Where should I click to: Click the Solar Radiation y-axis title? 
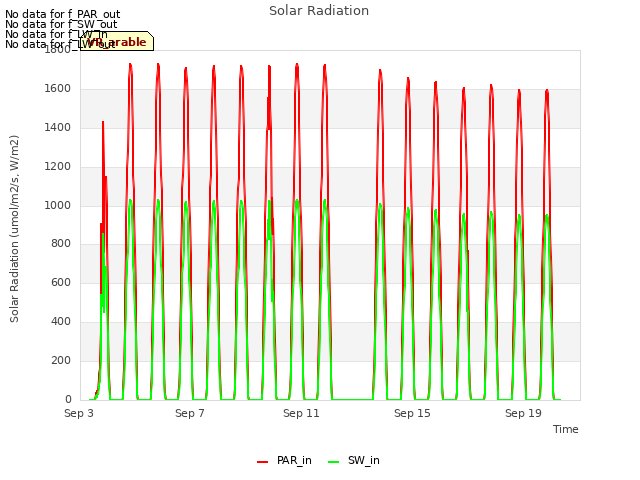pos(14,229)
